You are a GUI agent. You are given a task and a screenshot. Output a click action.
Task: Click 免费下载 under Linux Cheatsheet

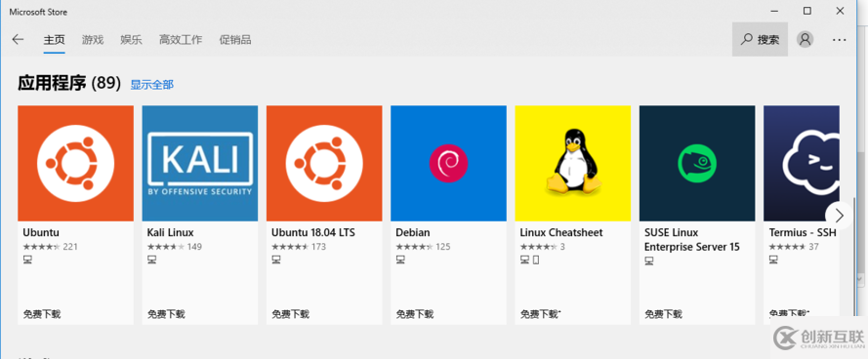540,314
